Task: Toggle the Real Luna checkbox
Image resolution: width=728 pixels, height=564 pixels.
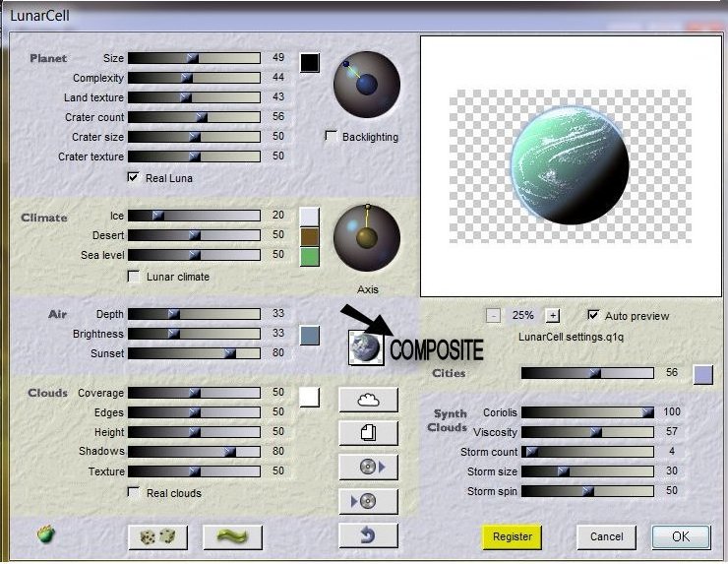Action: 133,177
